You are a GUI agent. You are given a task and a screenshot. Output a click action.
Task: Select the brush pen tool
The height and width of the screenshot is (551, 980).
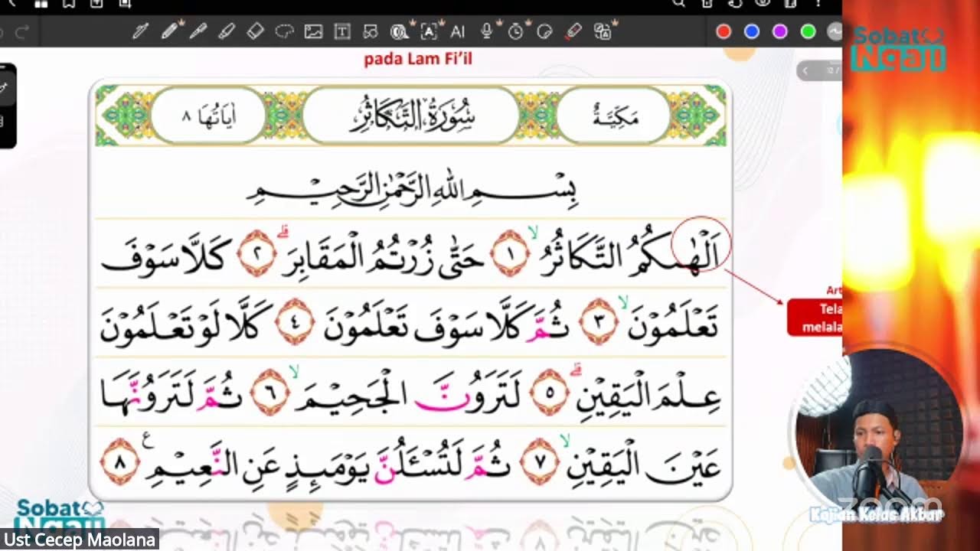198,31
